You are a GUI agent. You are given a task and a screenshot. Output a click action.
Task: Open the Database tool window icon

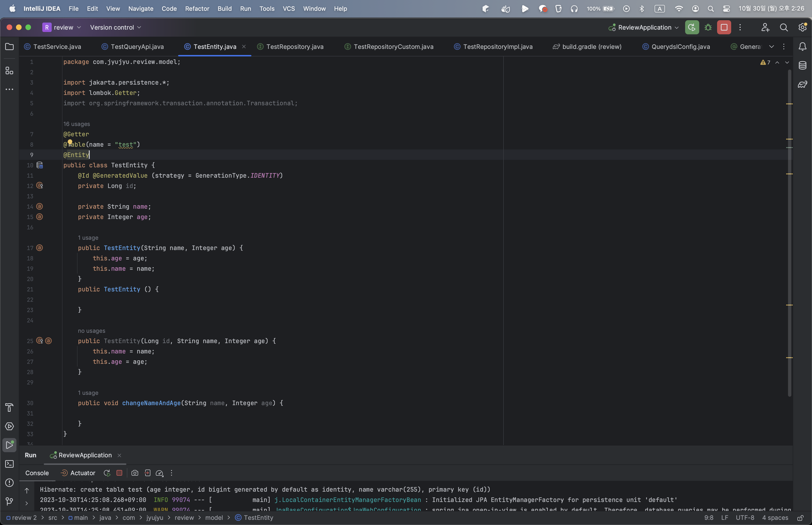pos(802,66)
